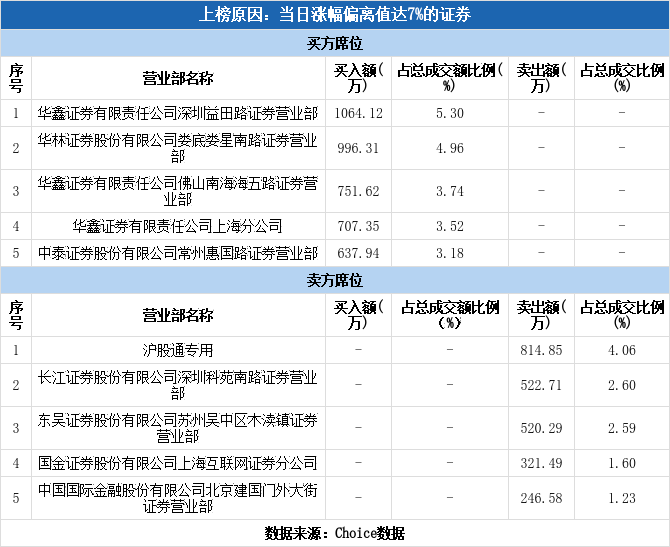The width and height of the screenshot is (670, 547).
Task: Click 营业部名称 header in the seller table
Action: [178, 315]
